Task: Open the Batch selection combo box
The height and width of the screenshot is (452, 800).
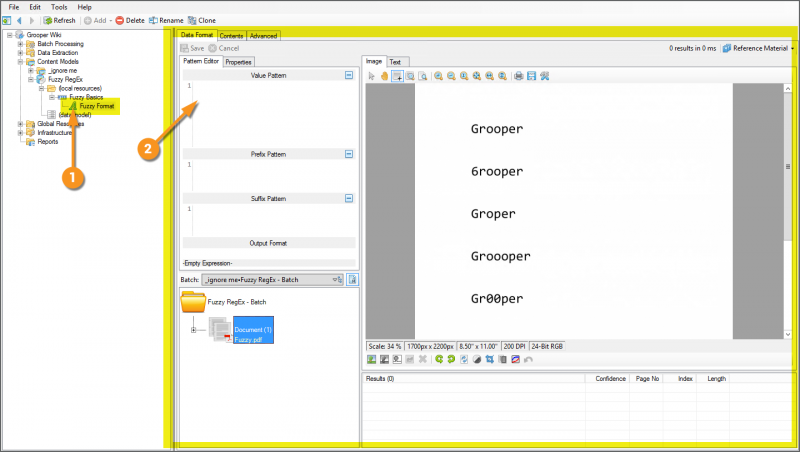Action: [272, 280]
